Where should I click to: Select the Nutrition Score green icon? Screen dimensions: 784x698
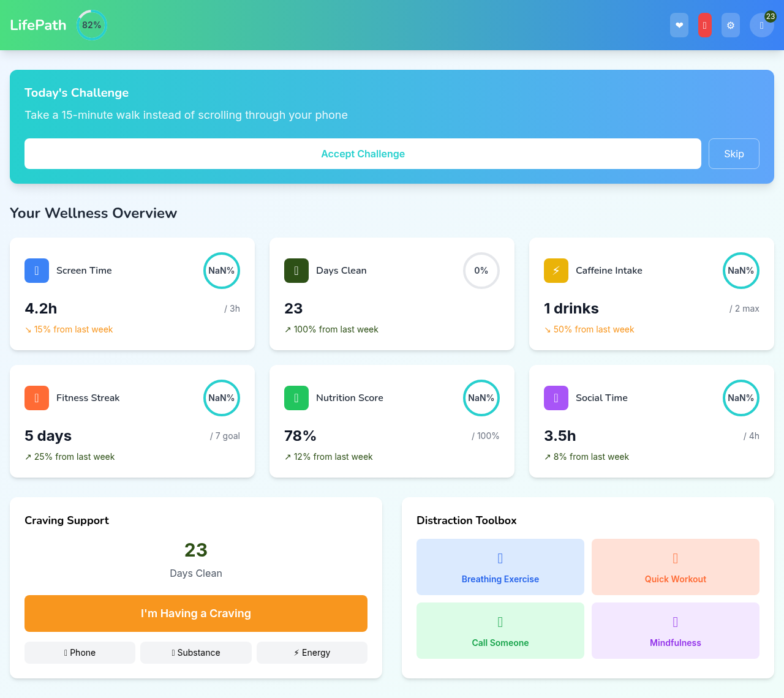(296, 397)
